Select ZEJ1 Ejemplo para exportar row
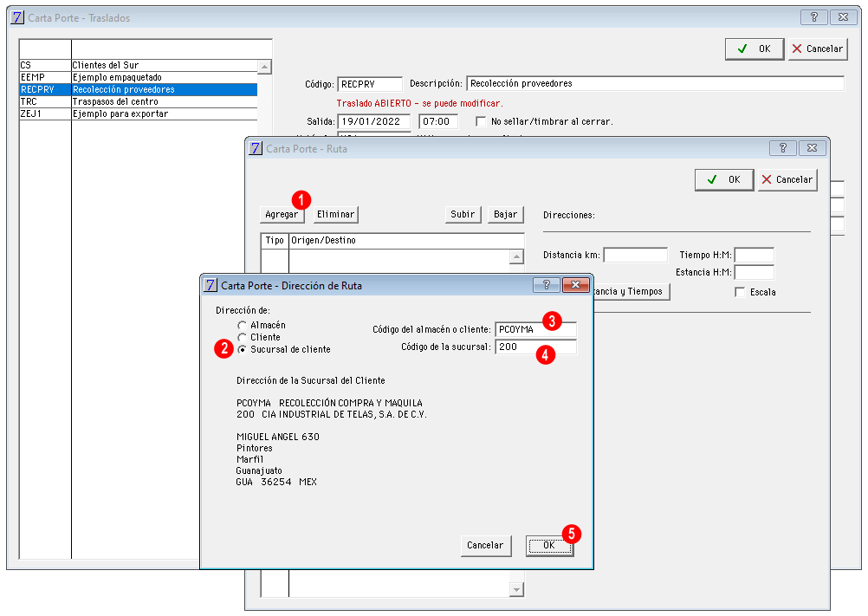The width and height of the screenshot is (868, 616). click(139, 114)
